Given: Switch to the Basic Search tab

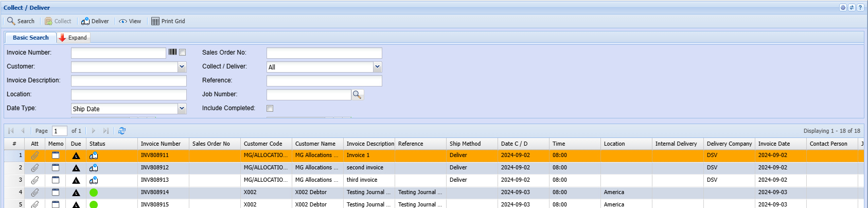Looking at the screenshot, I should (x=30, y=38).
